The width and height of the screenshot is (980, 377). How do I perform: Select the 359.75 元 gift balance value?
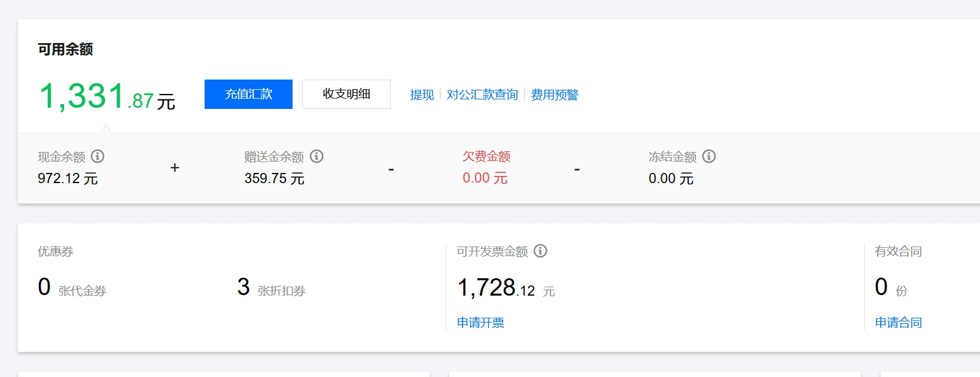(x=274, y=178)
